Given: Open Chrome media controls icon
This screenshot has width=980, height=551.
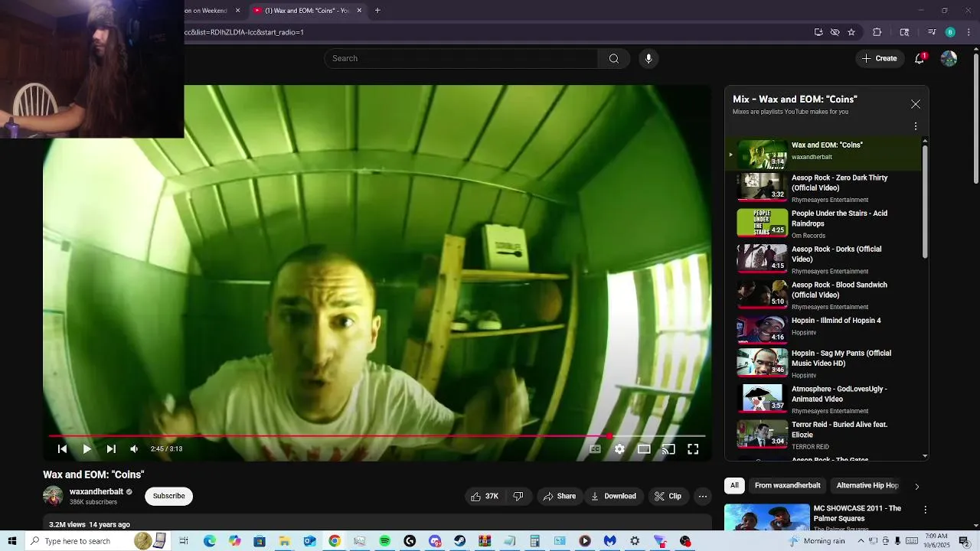Looking at the screenshot, I should click(932, 32).
